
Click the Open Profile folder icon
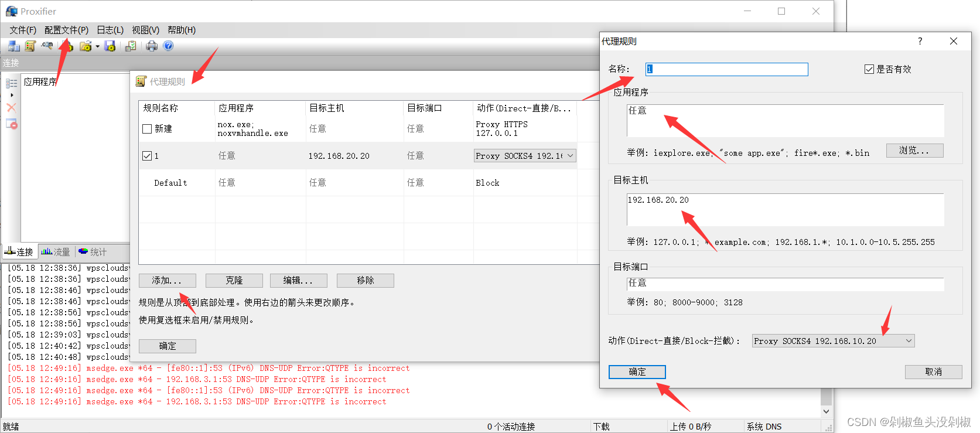(86, 46)
